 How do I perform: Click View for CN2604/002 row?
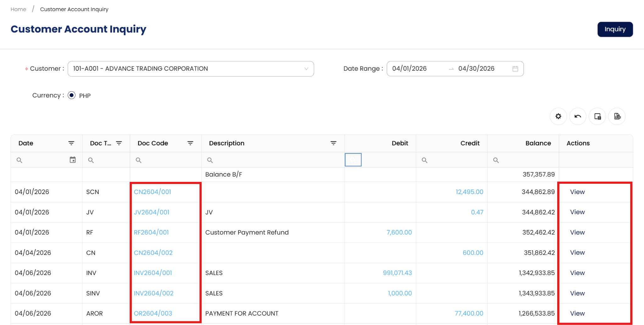(577, 253)
